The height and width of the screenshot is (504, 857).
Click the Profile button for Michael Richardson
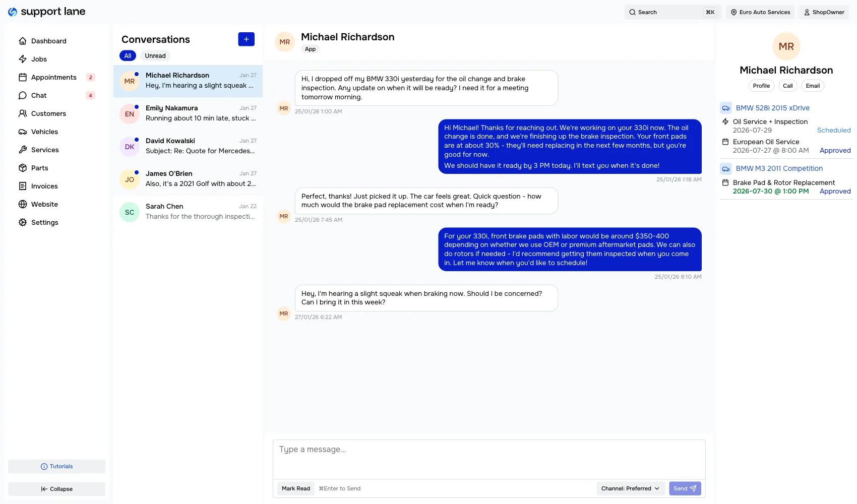click(x=761, y=86)
